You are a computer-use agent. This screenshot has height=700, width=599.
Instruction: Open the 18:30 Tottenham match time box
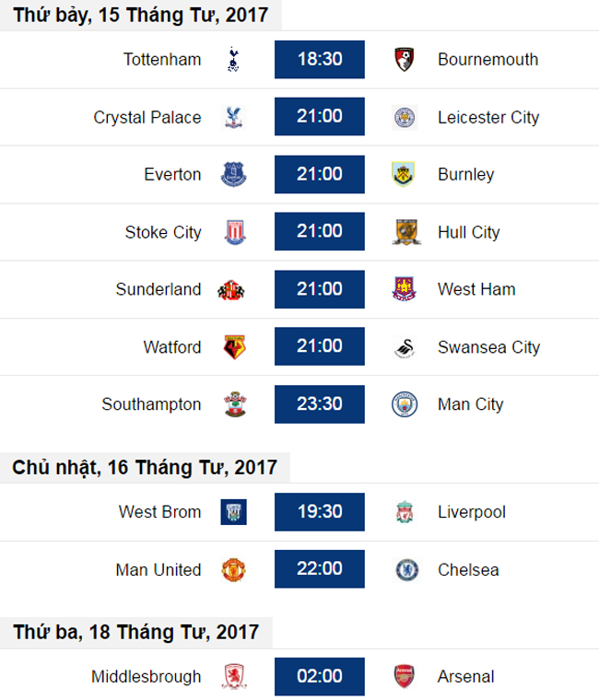point(320,59)
